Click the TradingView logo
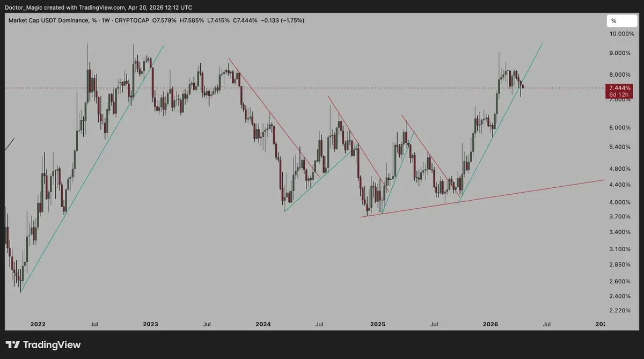 [x=43, y=345]
